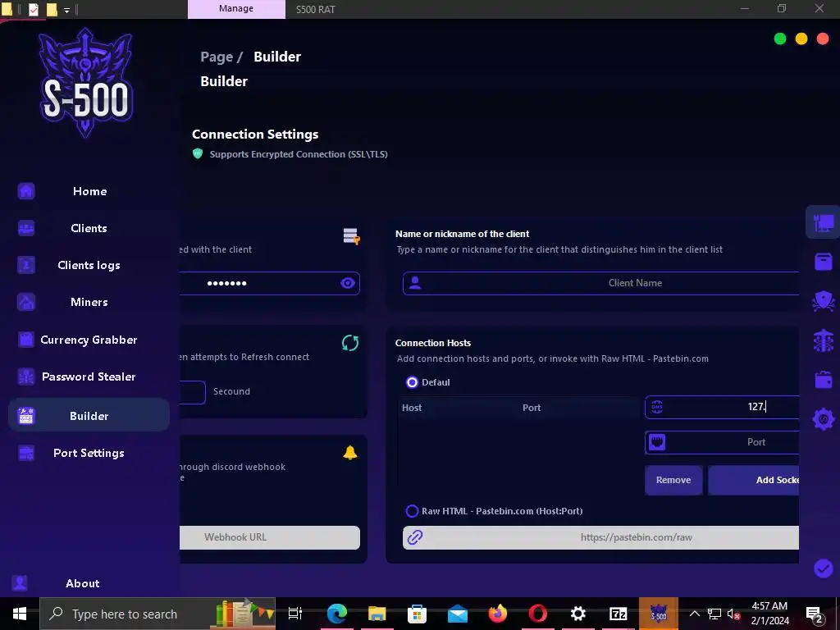Click the person icon in Client Name field
Viewport: 840px width, 630px height.
(x=415, y=283)
